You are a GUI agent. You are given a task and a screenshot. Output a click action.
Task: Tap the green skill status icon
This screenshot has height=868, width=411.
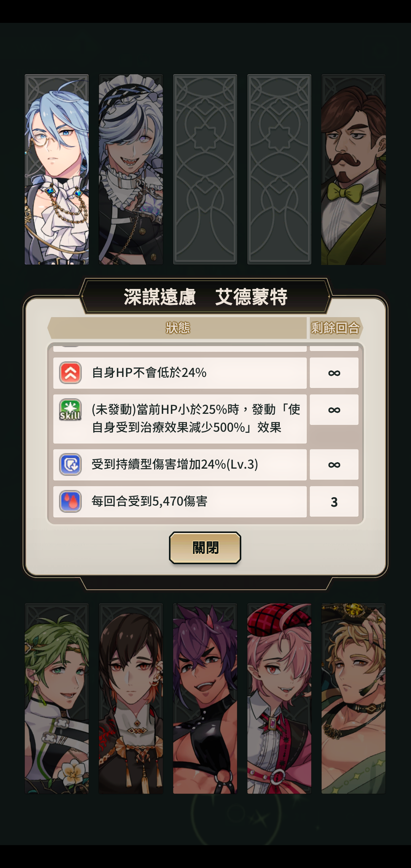coord(70,410)
